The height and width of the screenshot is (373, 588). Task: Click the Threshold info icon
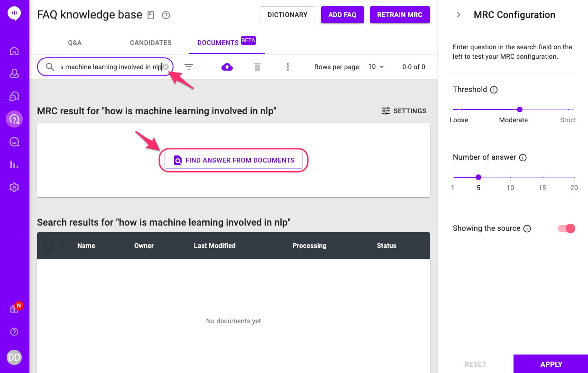tap(494, 90)
